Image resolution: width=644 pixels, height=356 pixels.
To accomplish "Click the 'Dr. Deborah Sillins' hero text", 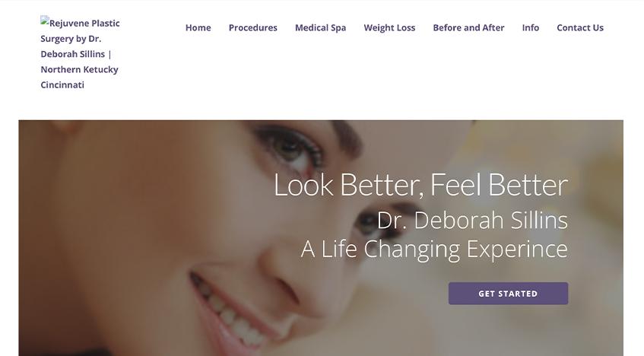I will point(472,221).
